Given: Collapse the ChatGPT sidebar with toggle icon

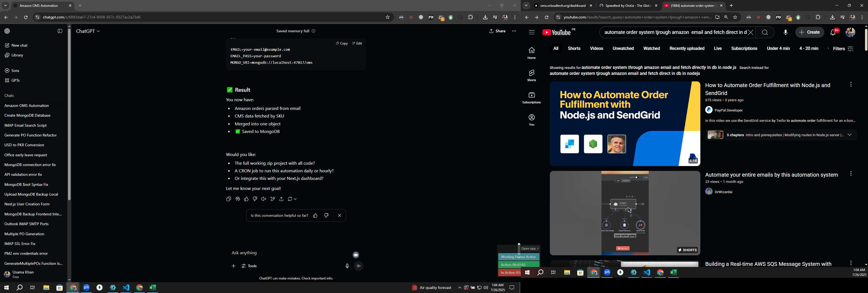Looking at the screenshot, I should (x=60, y=31).
